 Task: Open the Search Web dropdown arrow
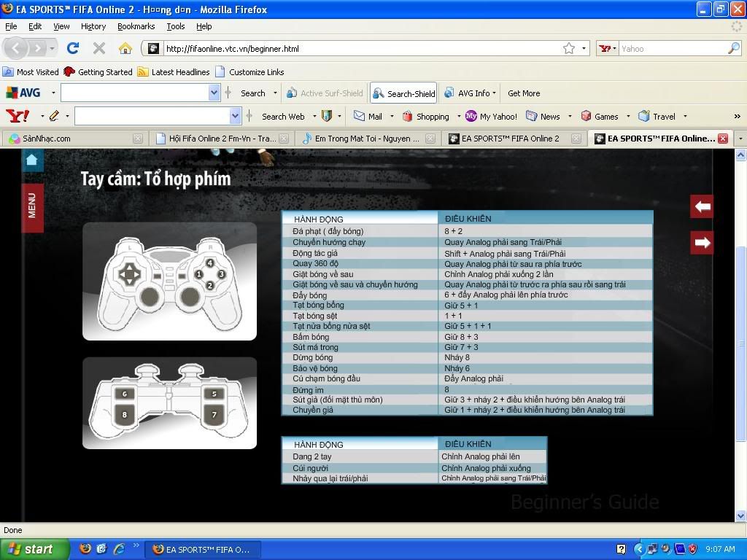tap(314, 116)
